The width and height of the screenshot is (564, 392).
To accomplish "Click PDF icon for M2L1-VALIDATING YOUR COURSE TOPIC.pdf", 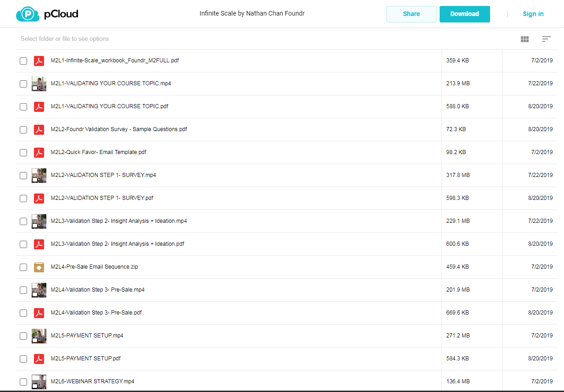I will point(39,106).
